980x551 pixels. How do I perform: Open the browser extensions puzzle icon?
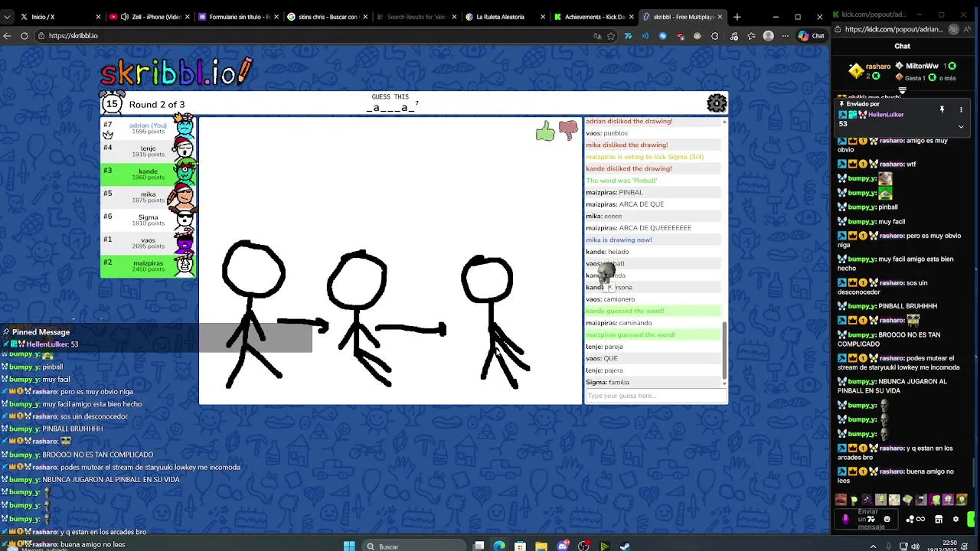click(714, 36)
